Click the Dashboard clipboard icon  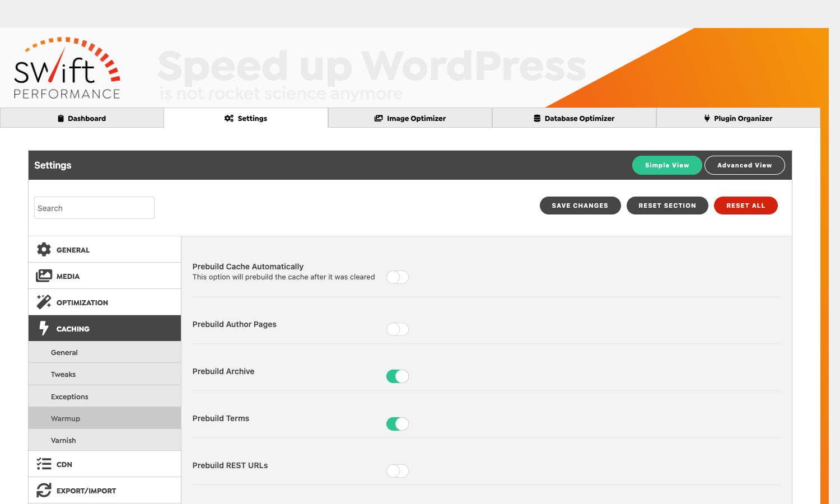(60, 118)
